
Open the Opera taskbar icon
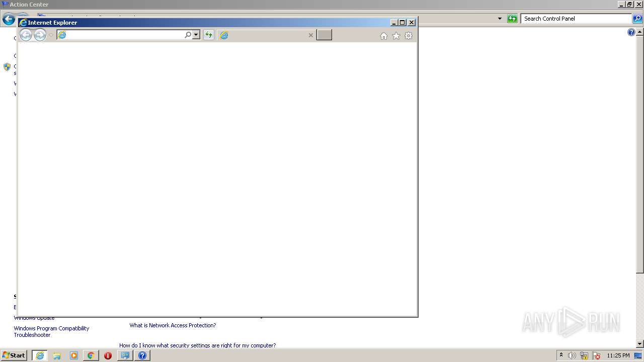pyautogui.click(x=108, y=355)
